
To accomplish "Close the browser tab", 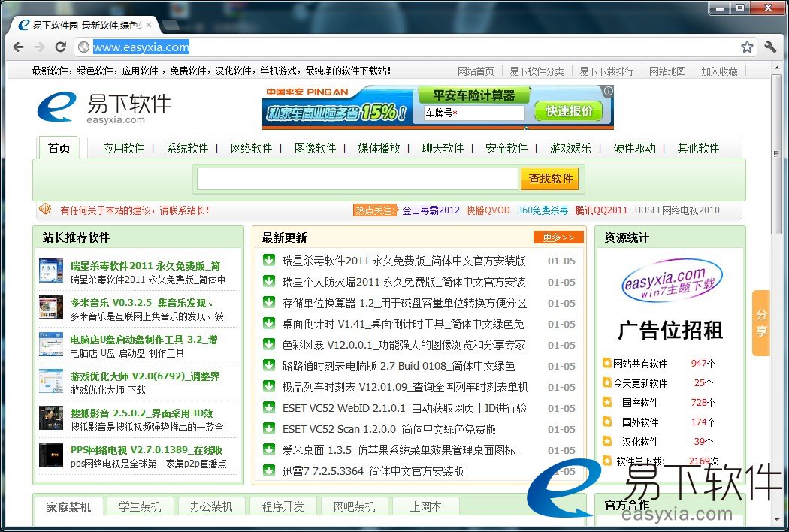I will pos(148,25).
